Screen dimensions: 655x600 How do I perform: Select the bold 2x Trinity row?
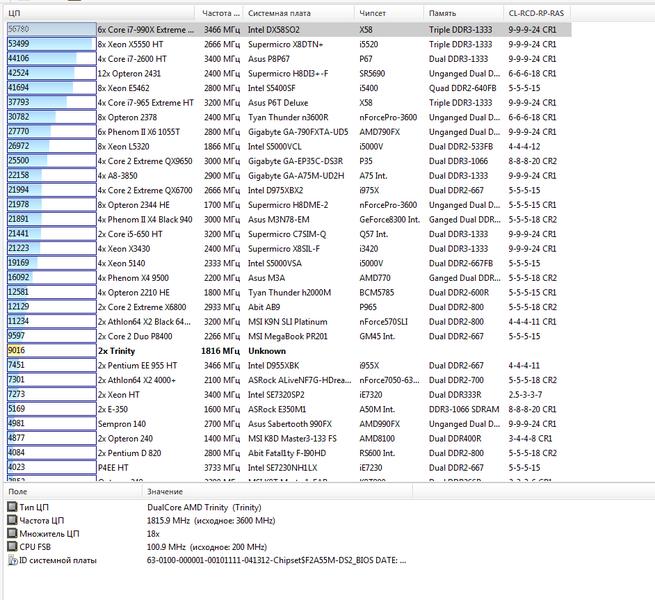(x=289, y=351)
